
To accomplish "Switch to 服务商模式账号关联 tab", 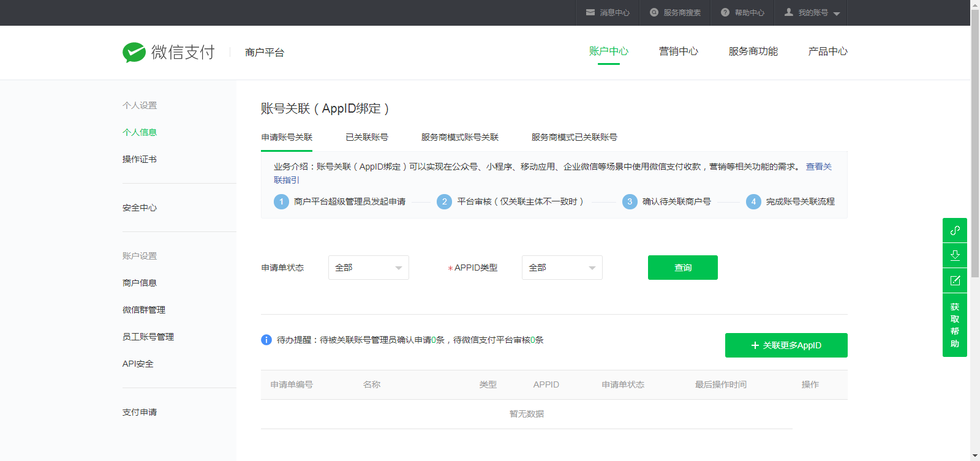I will tap(460, 137).
